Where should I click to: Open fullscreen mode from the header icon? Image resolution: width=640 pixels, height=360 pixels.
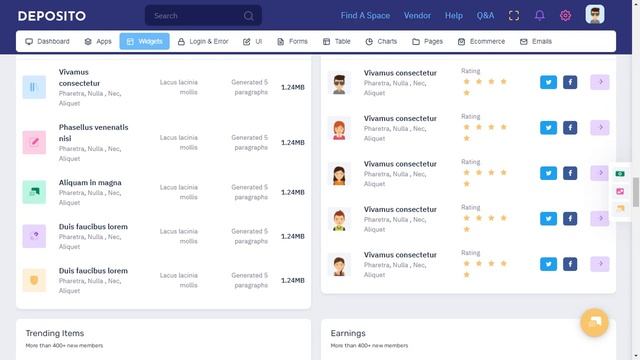coord(514,16)
